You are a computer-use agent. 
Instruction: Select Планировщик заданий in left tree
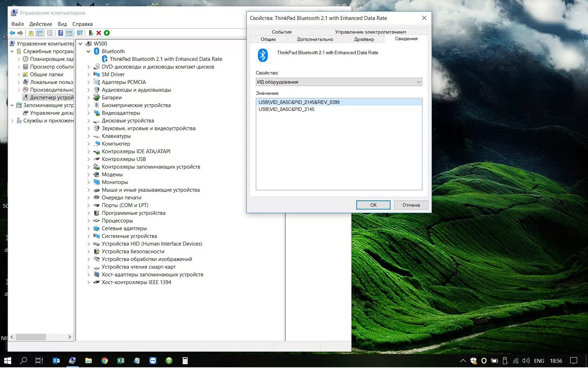pos(48,59)
